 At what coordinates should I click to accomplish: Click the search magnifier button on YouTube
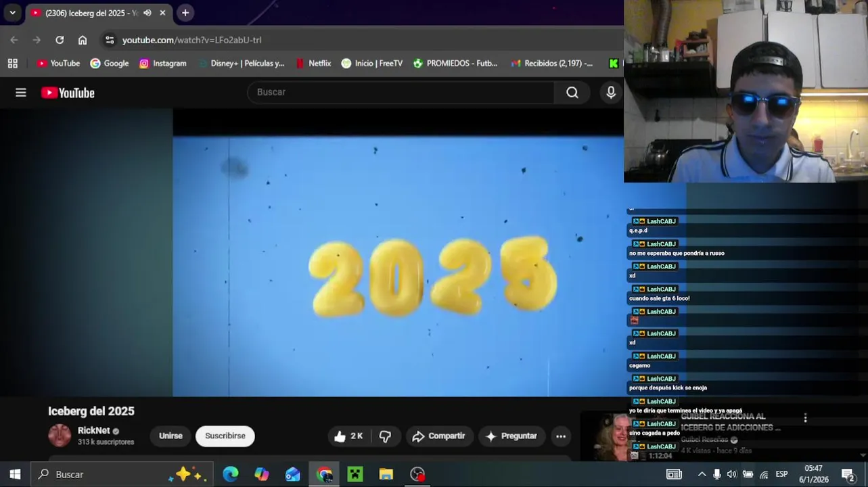coord(572,93)
